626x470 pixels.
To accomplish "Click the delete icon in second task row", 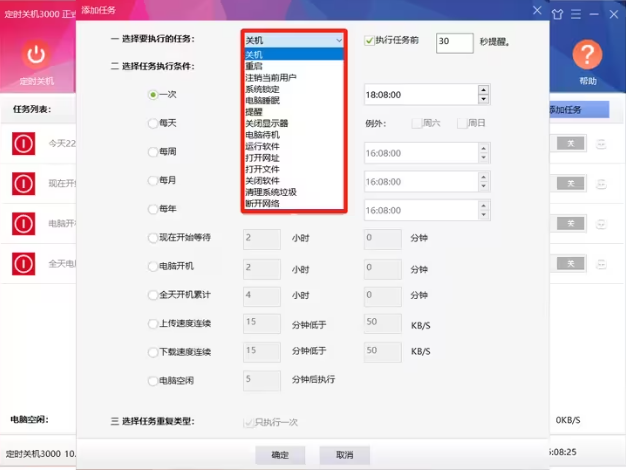I will [601, 184].
